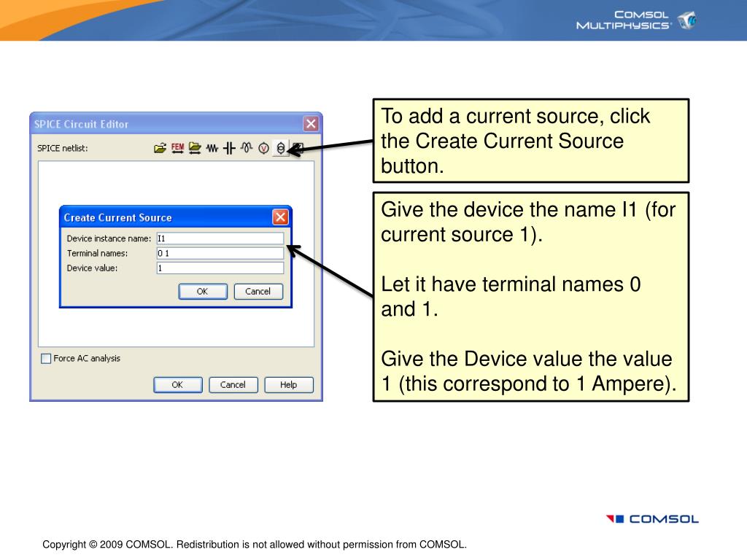The width and height of the screenshot is (747, 560).
Task: Click the red FEM link-to-model icon
Action: (x=177, y=148)
